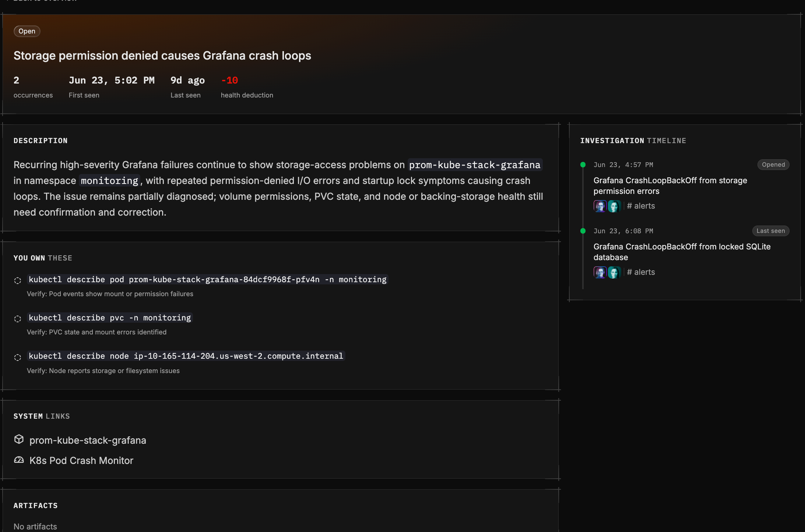Click the Opened badge in the timeline
This screenshot has width=805, height=532.
click(x=773, y=165)
